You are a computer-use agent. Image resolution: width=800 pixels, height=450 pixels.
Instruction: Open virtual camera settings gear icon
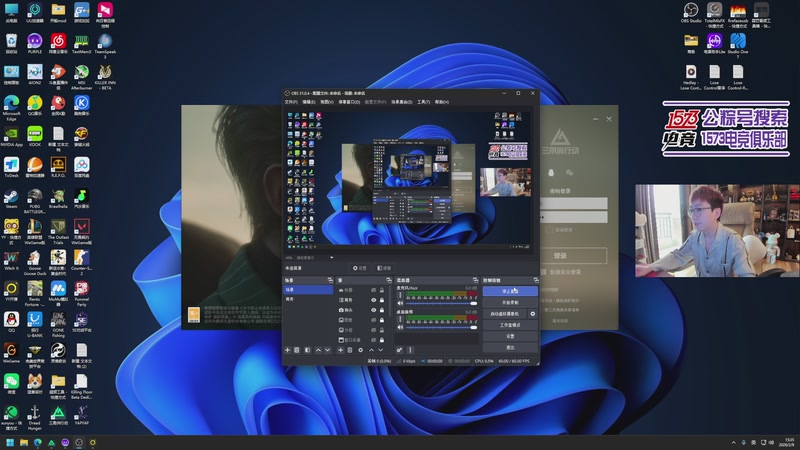[x=533, y=314]
